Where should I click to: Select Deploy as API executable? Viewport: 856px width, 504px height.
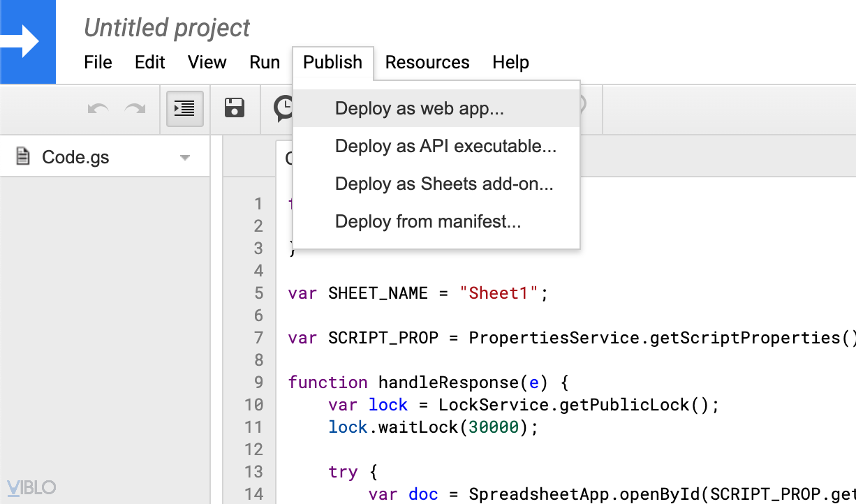coord(445,147)
